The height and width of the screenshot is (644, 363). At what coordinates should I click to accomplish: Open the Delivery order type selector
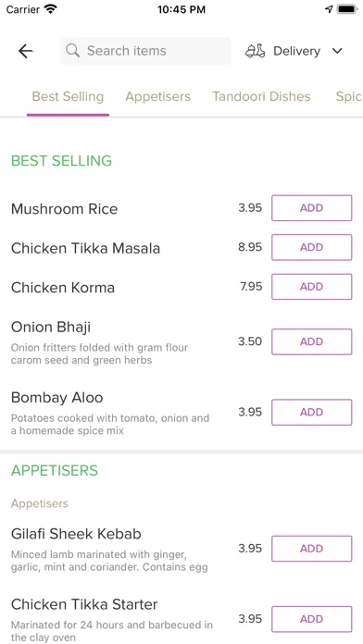294,51
